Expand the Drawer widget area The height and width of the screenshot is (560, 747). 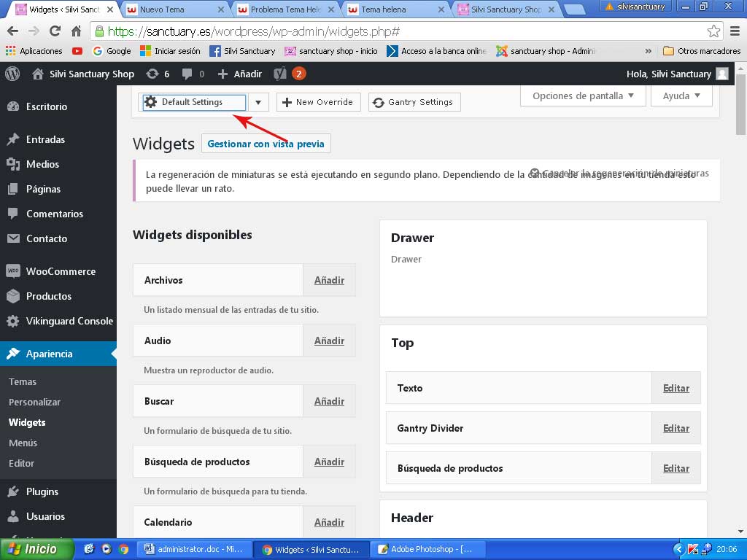point(412,238)
